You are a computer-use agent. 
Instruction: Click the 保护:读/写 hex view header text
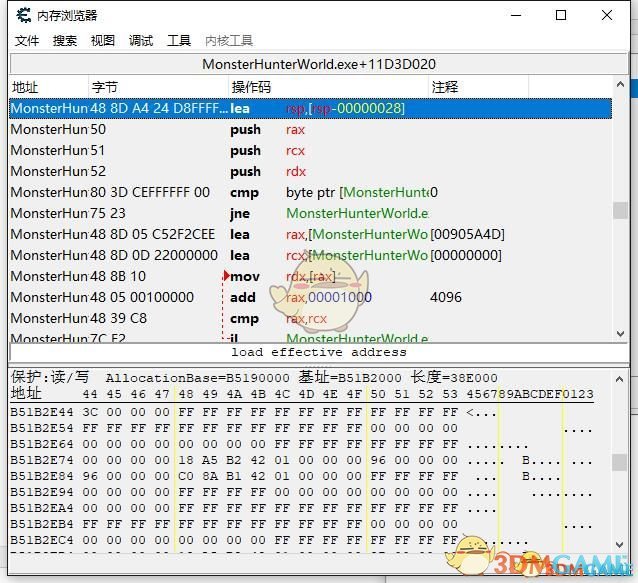coord(50,377)
